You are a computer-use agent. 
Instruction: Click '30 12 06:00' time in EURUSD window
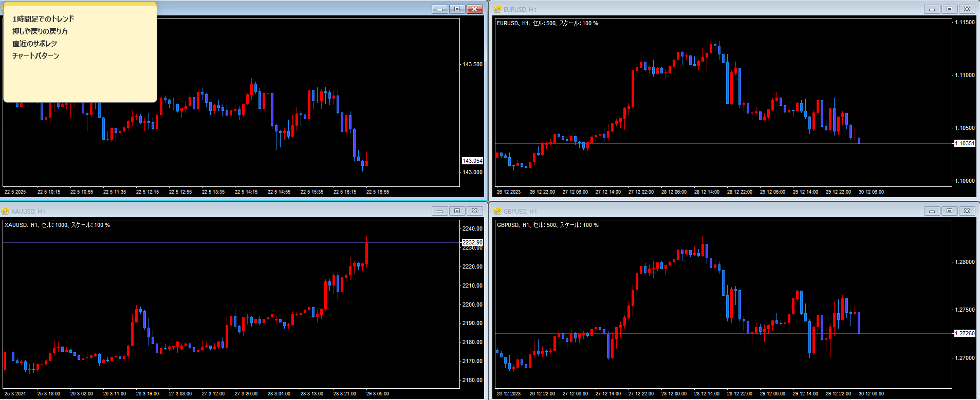[x=872, y=192]
